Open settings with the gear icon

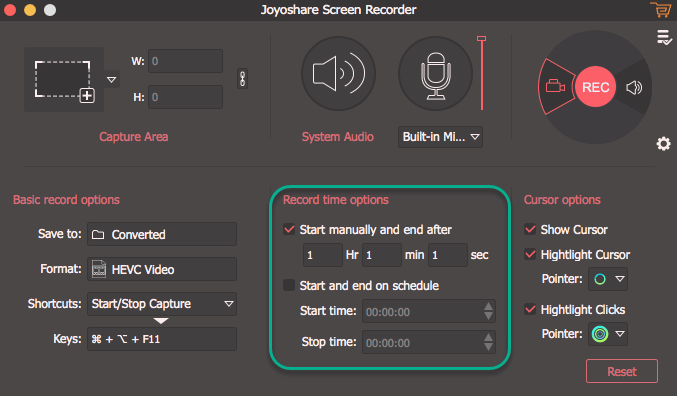664,144
